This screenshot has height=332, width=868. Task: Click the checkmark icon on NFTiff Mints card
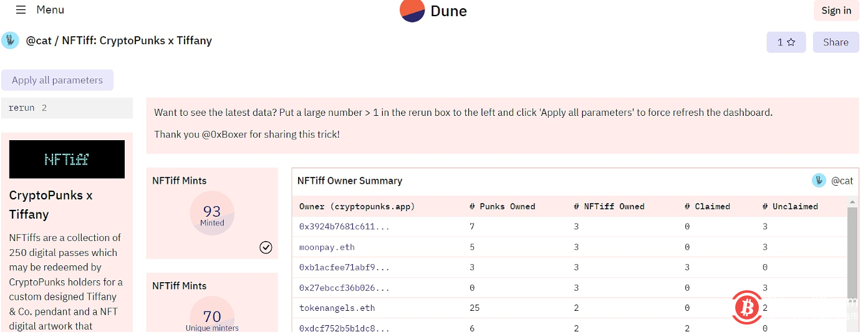266,247
